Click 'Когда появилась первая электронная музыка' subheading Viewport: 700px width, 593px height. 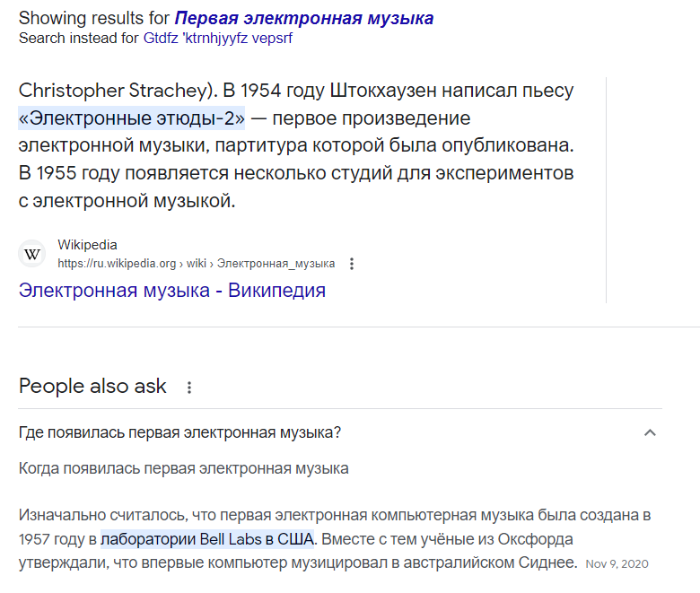(x=184, y=468)
